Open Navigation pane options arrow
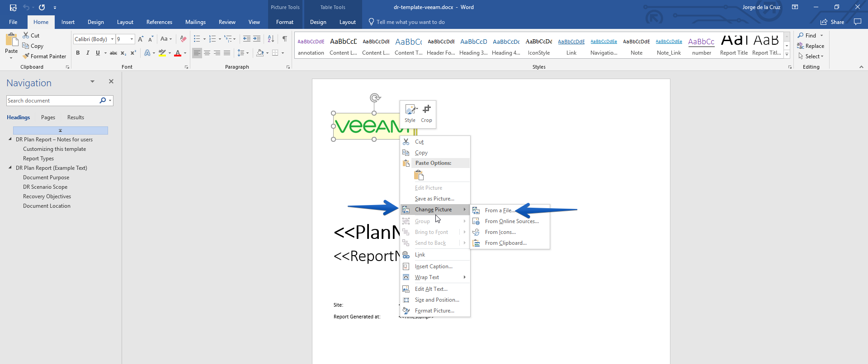 (x=92, y=81)
